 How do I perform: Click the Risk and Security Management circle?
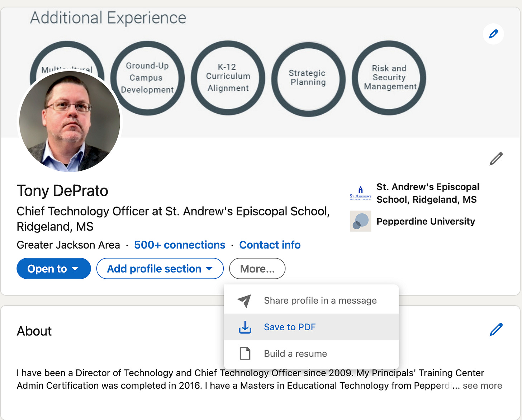click(389, 78)
